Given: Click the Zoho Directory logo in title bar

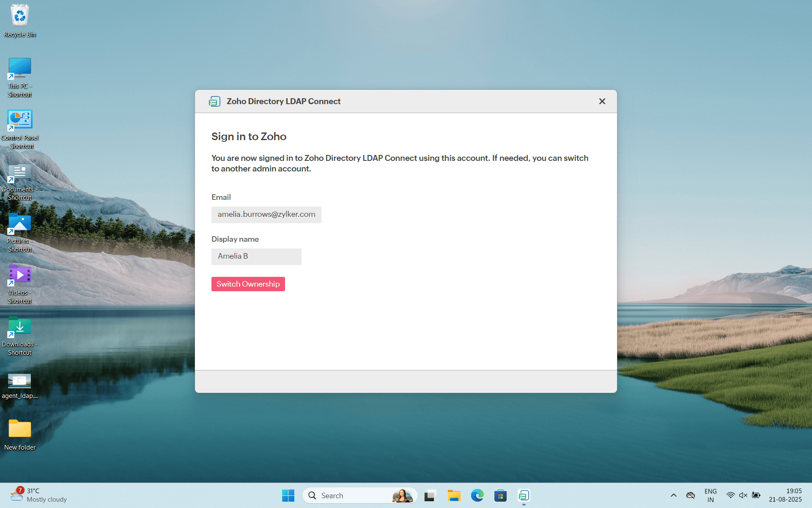Looking at the screenshot, I should [214, 102].
